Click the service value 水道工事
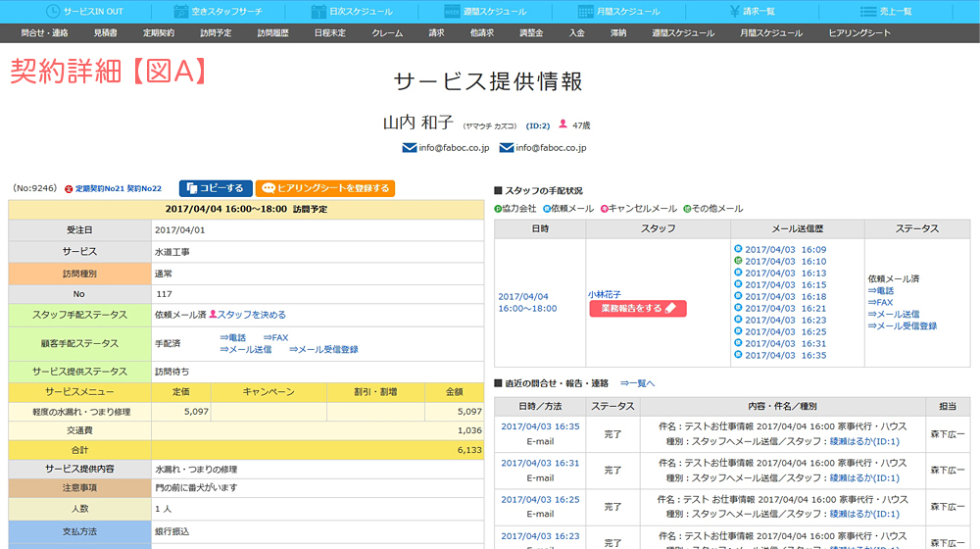The image size is (980, 549). [171, 252]
